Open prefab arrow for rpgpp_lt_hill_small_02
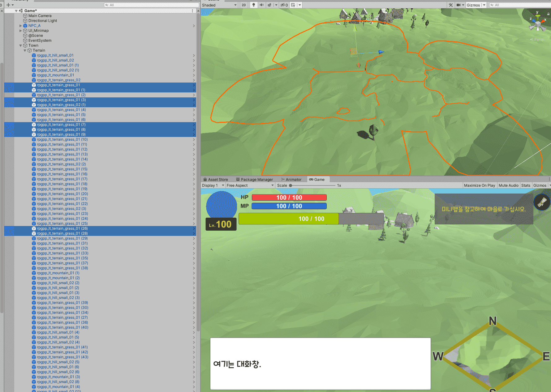 (194, 60)
